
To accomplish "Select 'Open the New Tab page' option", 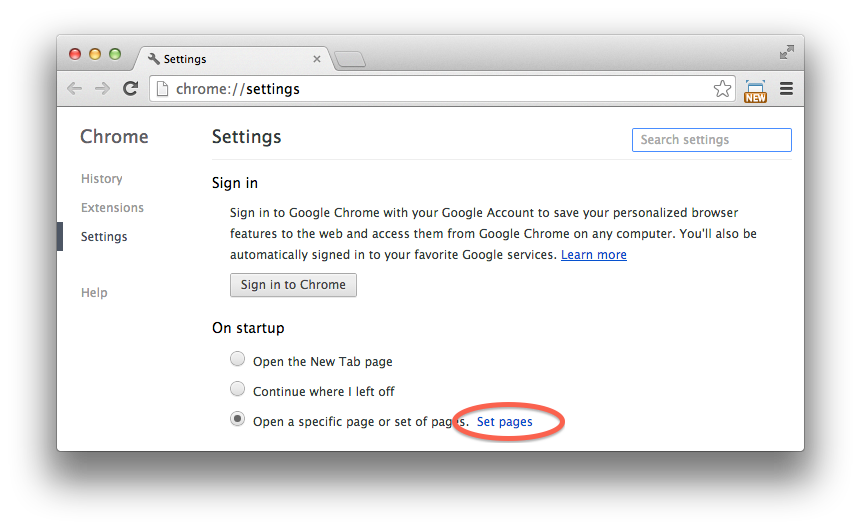I will click(237, 360).
